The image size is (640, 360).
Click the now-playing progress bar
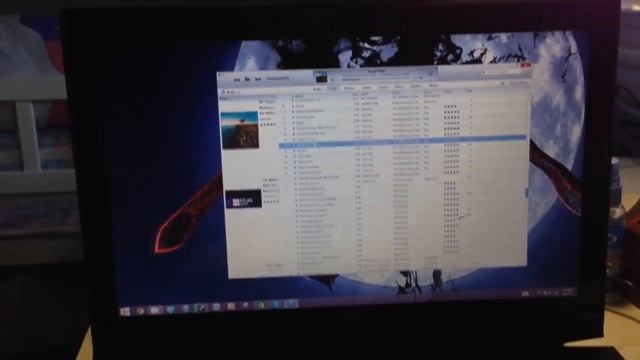(376, 78)
